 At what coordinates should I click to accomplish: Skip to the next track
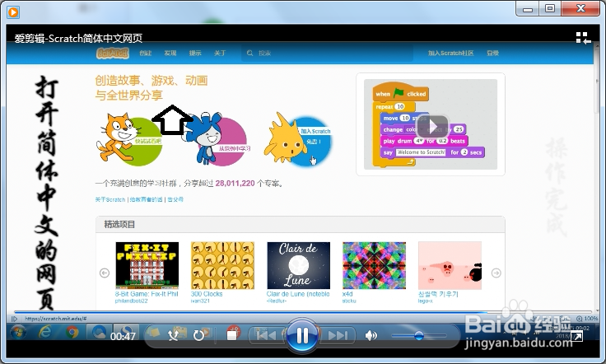pos(337,335)
